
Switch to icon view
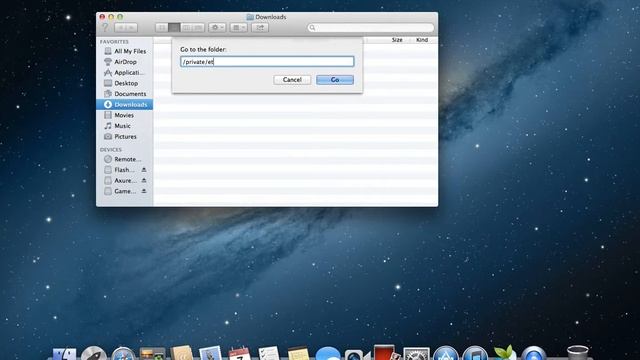(162, 28)
